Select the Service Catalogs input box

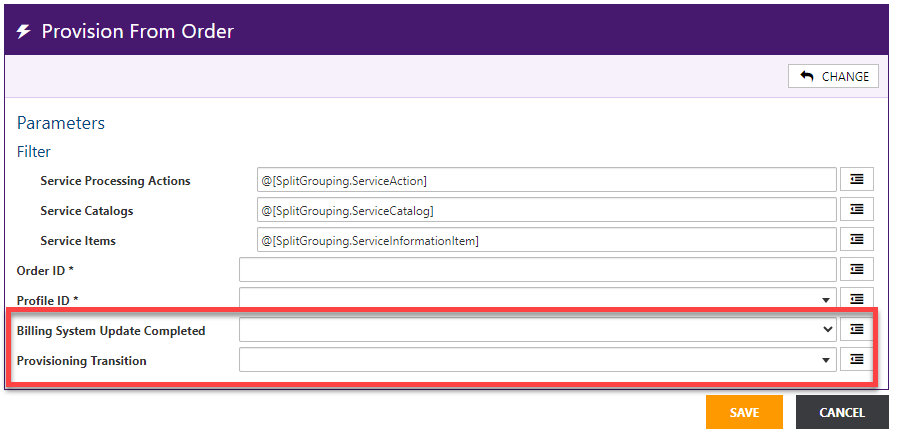[545, 210]
